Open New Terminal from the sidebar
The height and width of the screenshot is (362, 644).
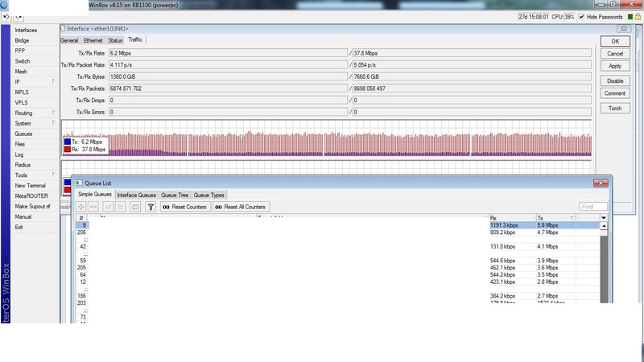click(x=30, y=186)
